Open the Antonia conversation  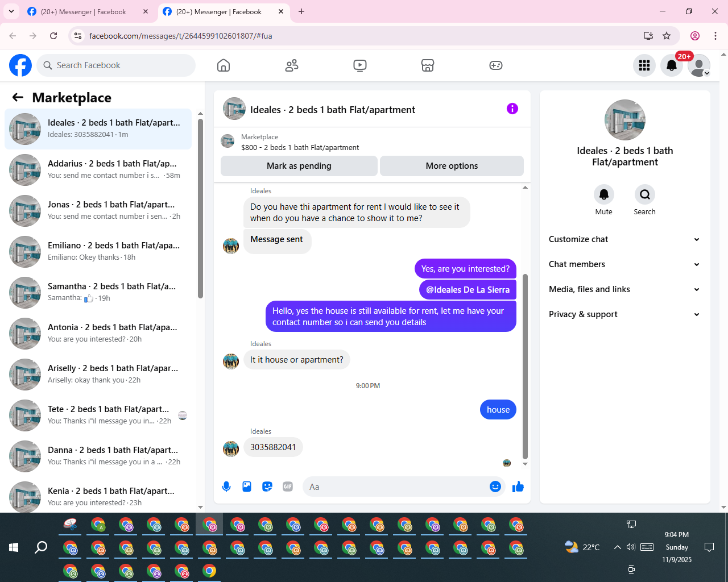coord(98,334)
